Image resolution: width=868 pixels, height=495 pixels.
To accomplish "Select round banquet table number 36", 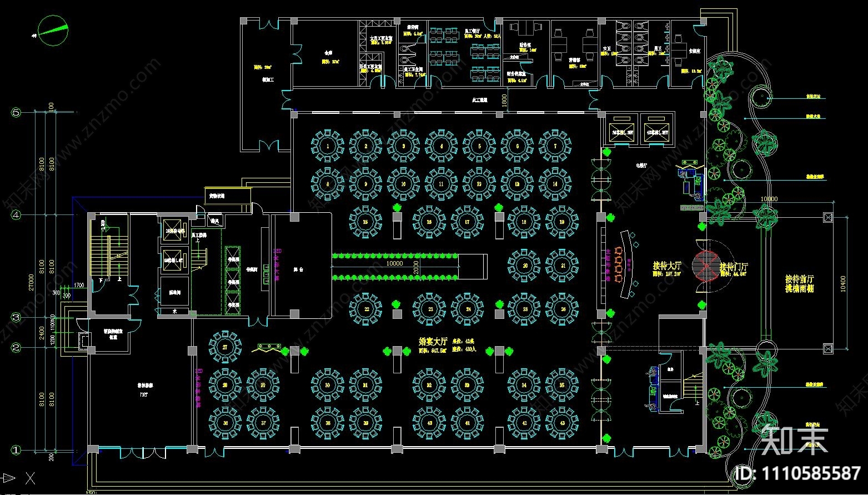I will [x=225, y=423].
